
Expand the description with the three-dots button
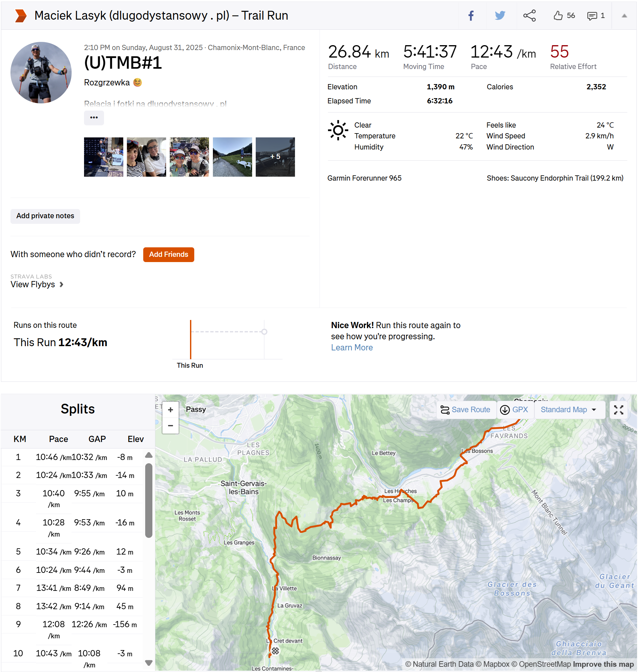(94, 118)
